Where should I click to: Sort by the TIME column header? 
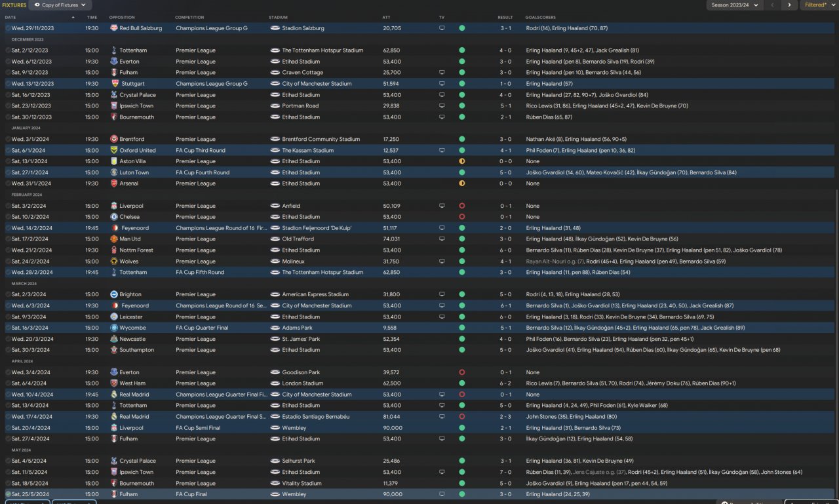pos(92,17)
